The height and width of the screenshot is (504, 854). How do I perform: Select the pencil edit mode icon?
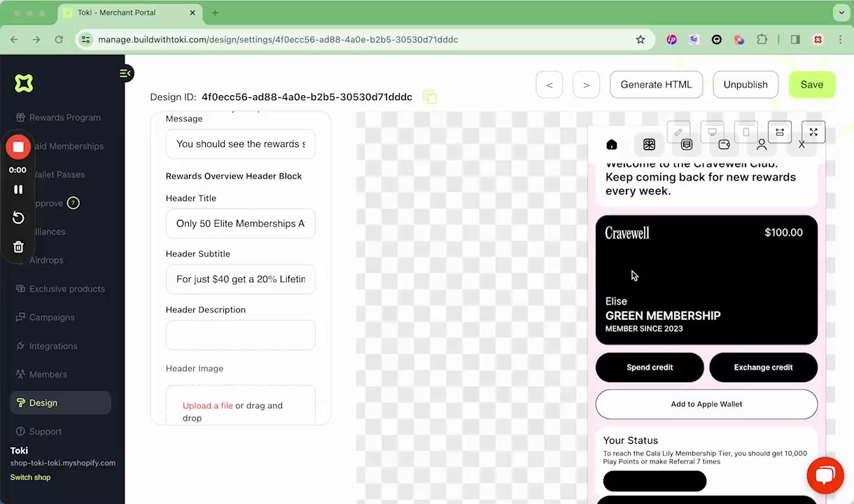(678, 132)
